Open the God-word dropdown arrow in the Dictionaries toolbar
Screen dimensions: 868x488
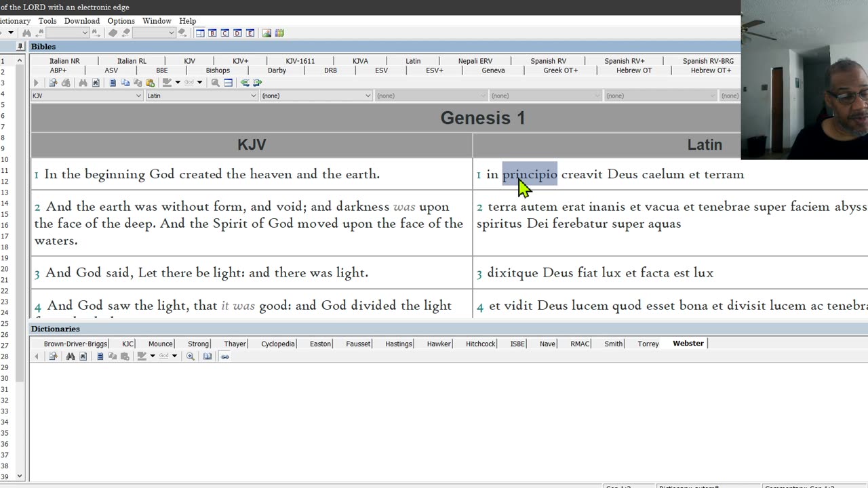[x=174, y=357]
